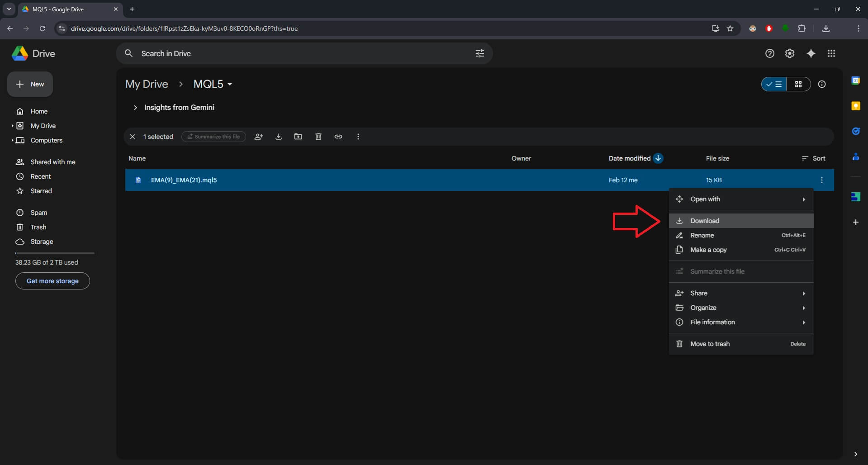Click the trash icon in selection toolbar
The height and width of the screenshot is (465, 868).
click(x=318, y=137)
